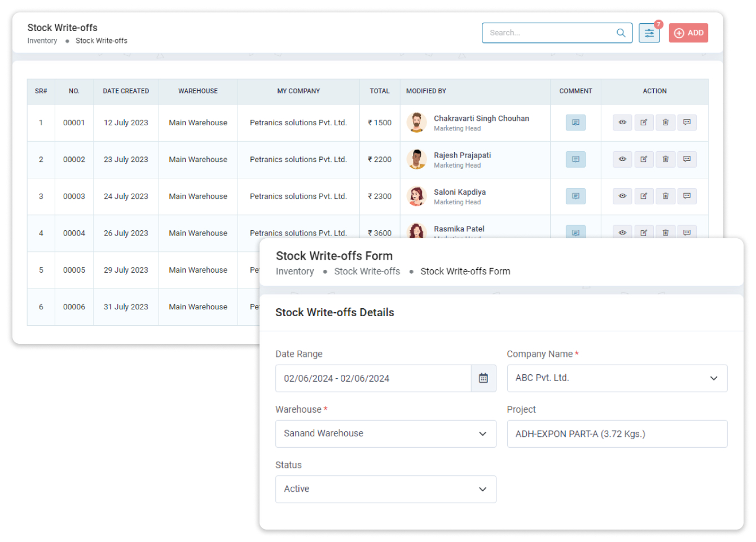
Task: Open comment icon for write-off 00001
Action: (x=575, y=123)
